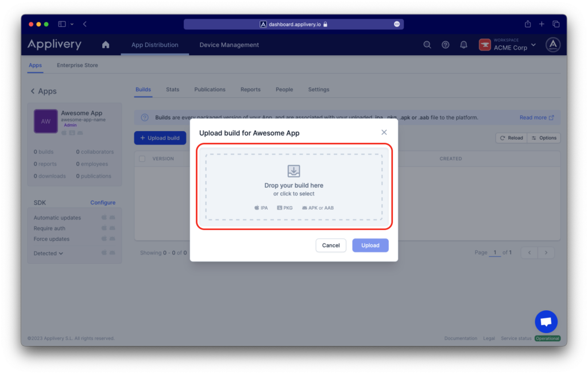Click the page number input field

tap(495, 252)
